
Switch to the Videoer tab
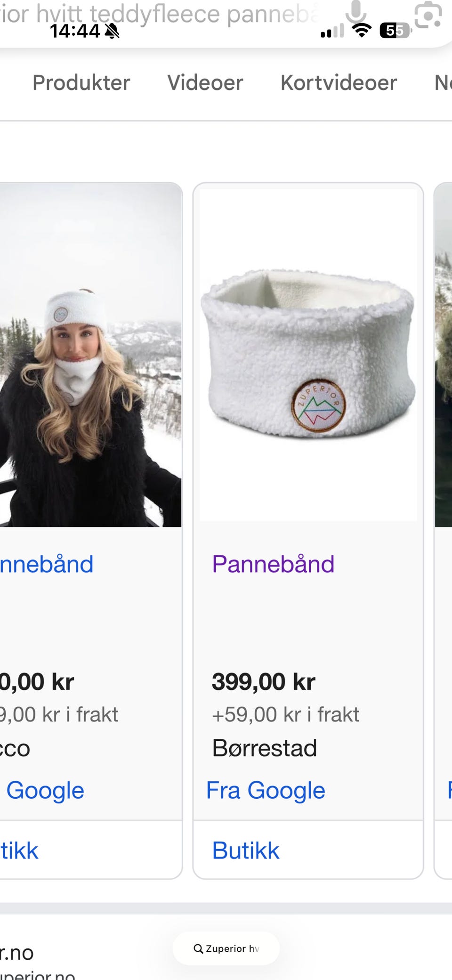point(205,83)
